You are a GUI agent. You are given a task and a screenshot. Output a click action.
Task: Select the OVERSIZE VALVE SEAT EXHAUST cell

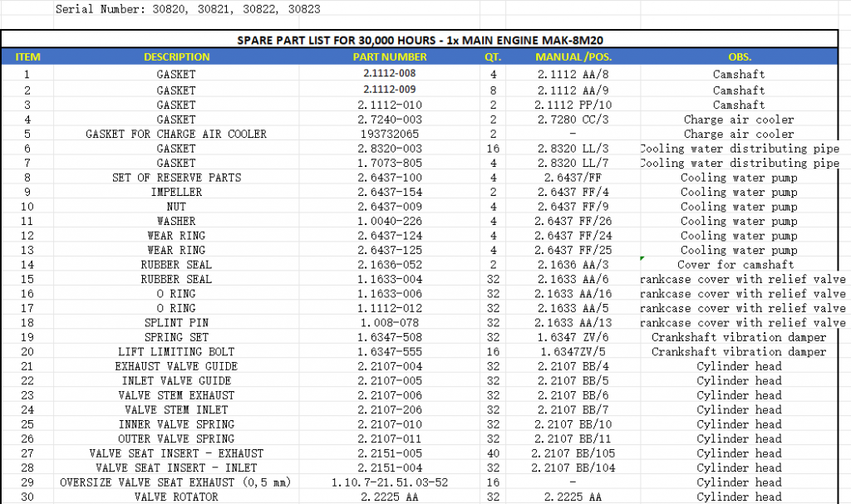[x=176, y=482]
